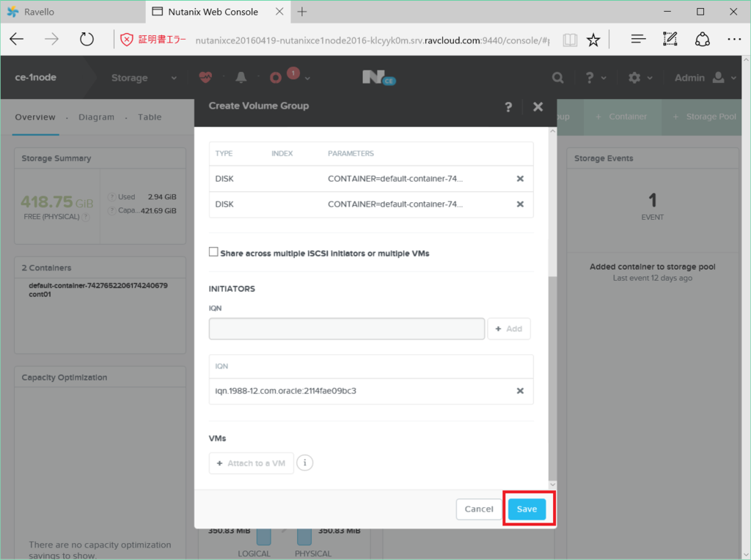Click dialog scrollbar up arrow
Screen dimensions: 751x560
[x=553, y=131]
